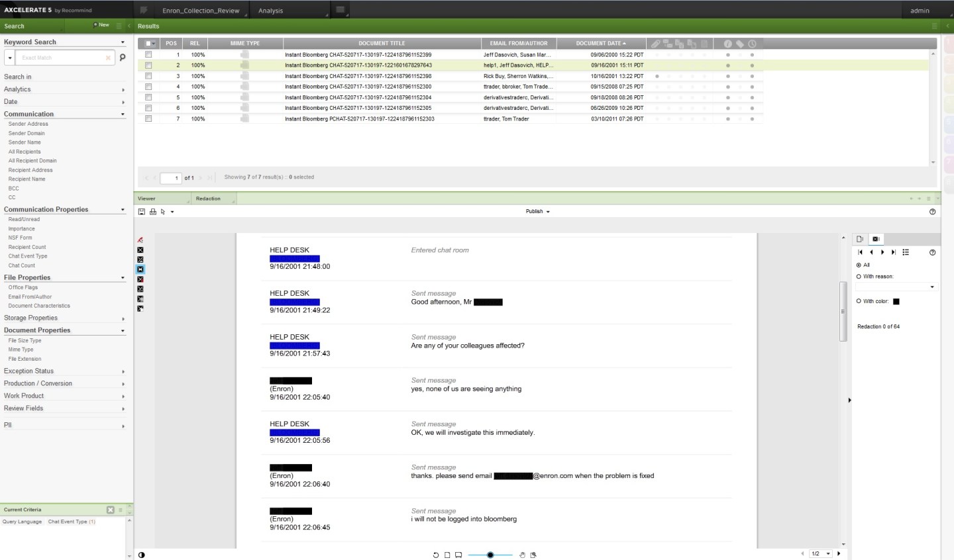
Task: Run keyword search with magnifier icon
Action: (x=122, y=58)
